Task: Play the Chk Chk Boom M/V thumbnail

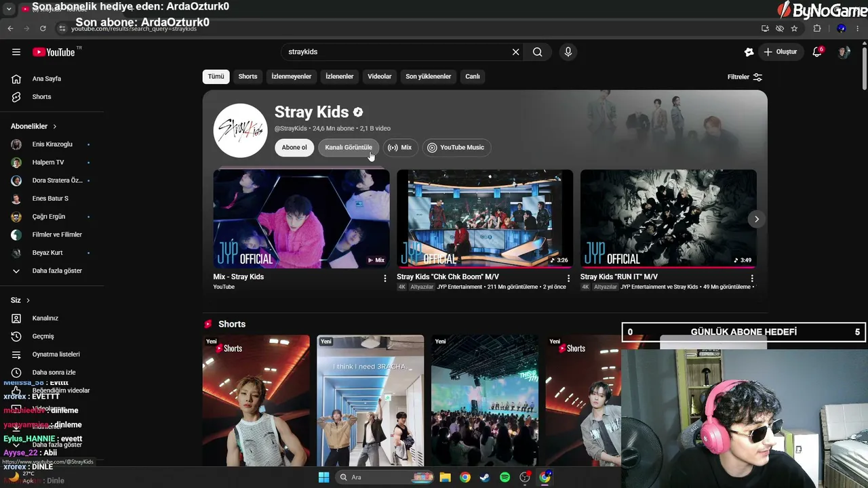Action: (x=485, y=219)
